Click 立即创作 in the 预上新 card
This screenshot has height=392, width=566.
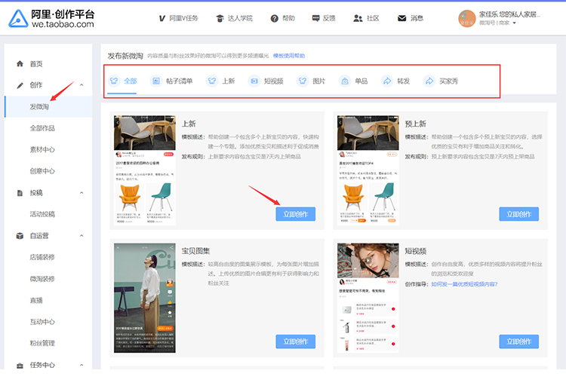(519, 214)
